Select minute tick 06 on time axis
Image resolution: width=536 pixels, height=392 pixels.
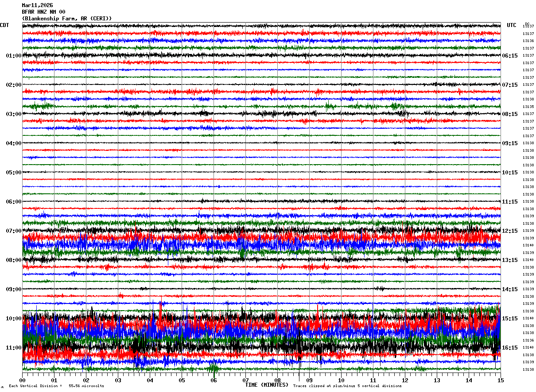point(214,380)
